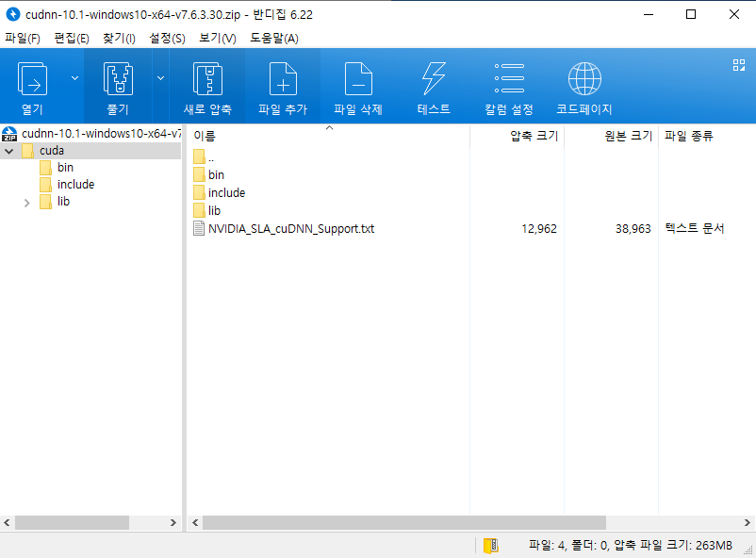
Task: Click the 열기 (Open) toolbar icon
Action: pos(32,79)
